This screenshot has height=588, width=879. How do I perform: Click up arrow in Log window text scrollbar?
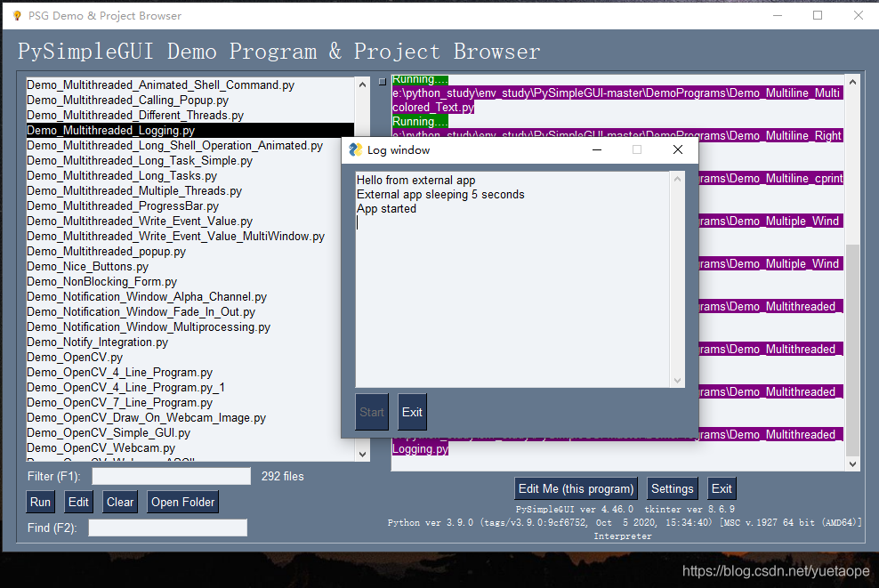pos(677,179)
